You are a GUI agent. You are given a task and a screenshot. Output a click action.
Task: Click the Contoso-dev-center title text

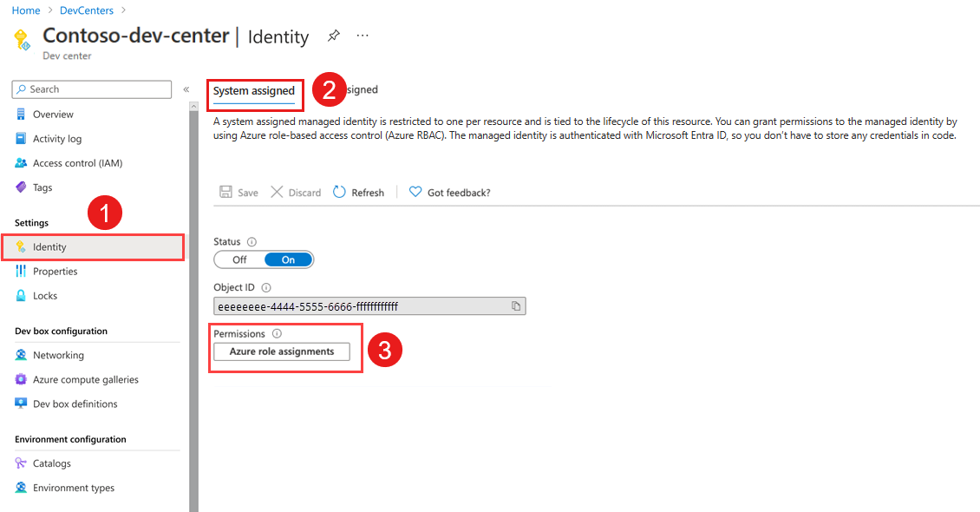tap(135, 36)
